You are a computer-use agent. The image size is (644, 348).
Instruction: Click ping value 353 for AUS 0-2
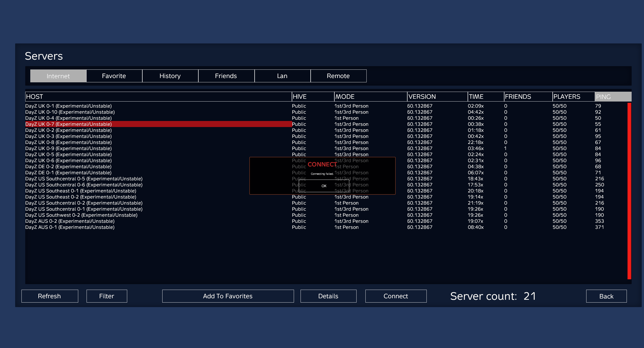click(x=600, y=221)
